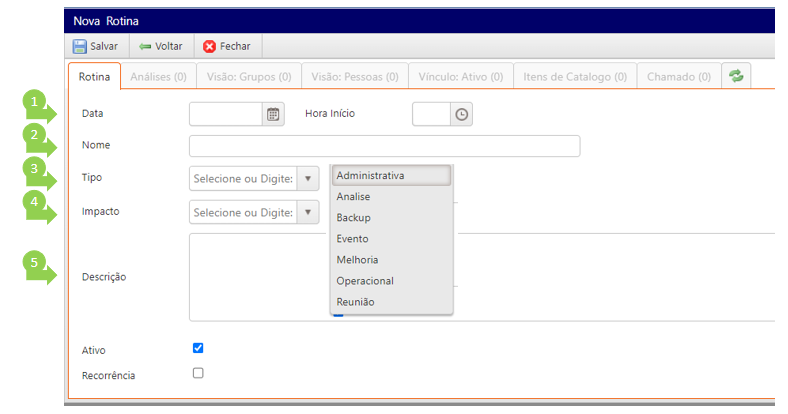Select Backup from the Tipo list
788x414 pixels.
354,218
